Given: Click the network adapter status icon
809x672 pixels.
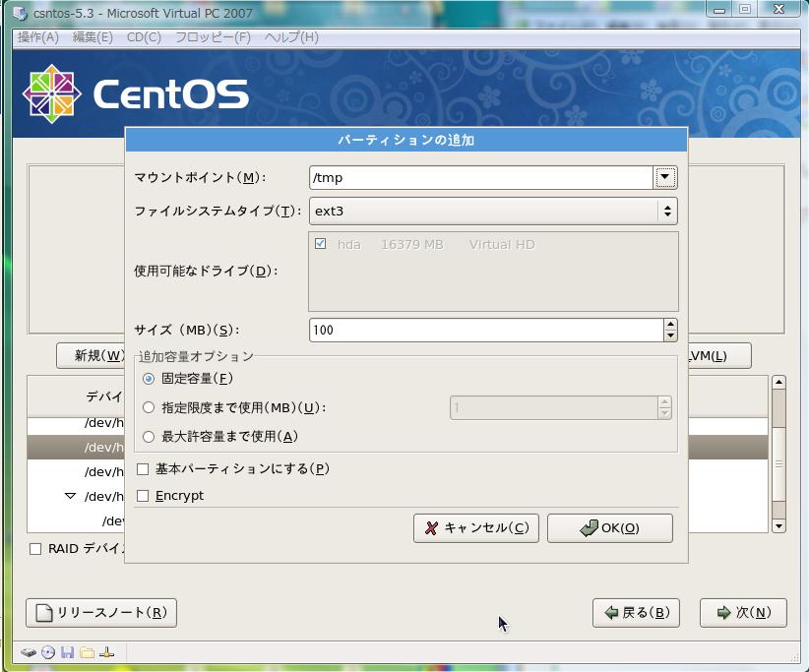Looking at the screenshot, I should click(106, 652).
